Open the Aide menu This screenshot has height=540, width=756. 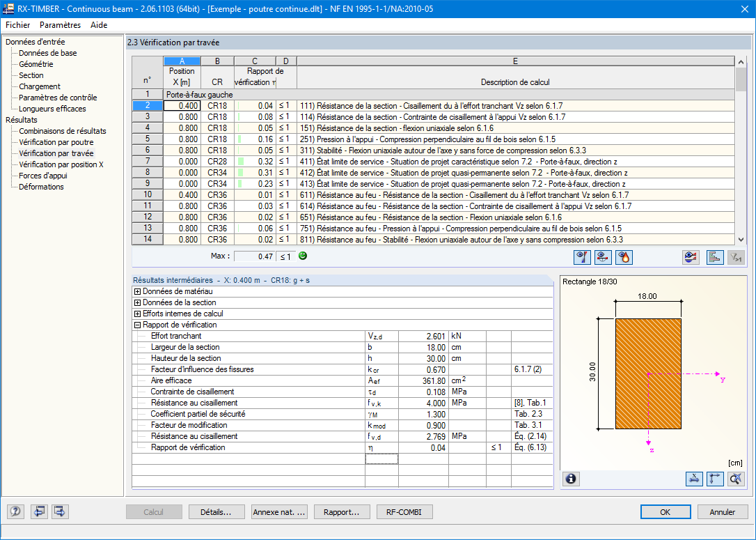(99, 25)
